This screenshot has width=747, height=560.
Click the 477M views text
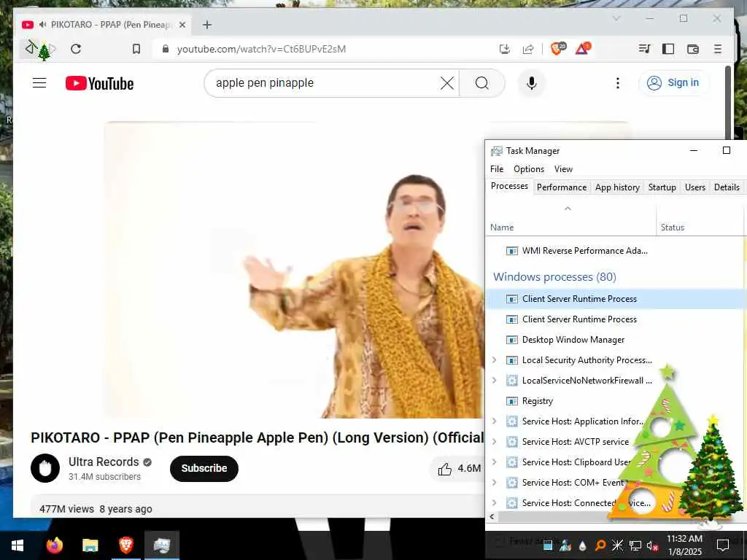[66, 509]
